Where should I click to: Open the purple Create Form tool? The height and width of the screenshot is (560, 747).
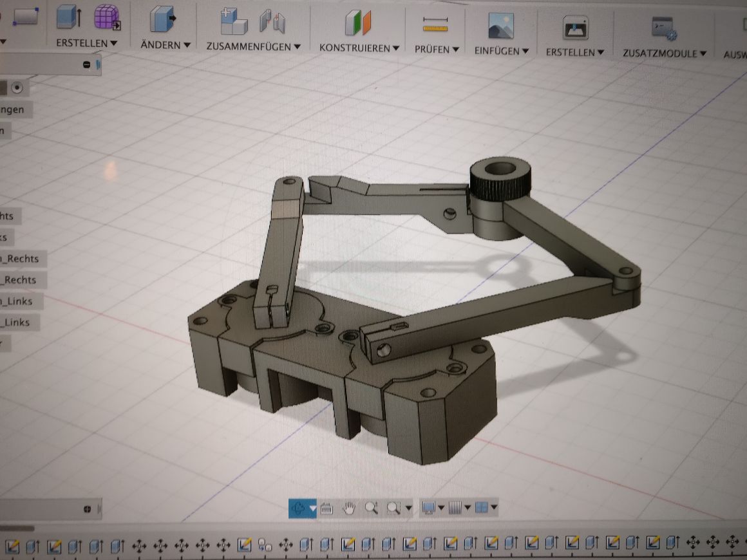coord(107,18)
